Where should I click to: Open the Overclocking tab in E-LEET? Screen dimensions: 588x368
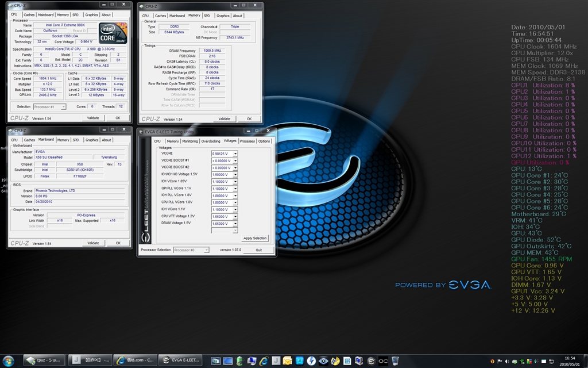pyautogui.click(x=211, y=141)
